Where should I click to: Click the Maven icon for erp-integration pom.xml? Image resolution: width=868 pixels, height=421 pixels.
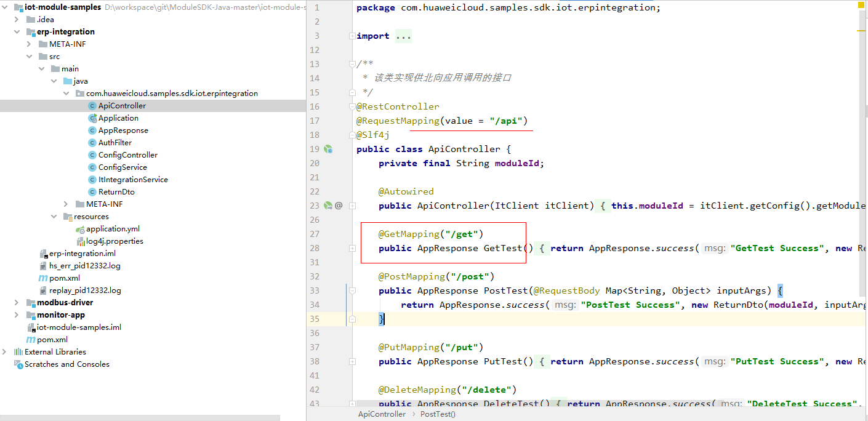click(x=43, y=278)
